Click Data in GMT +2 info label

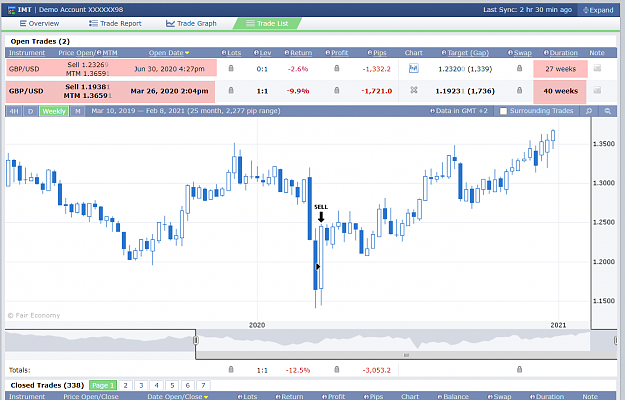pos(458,111)
